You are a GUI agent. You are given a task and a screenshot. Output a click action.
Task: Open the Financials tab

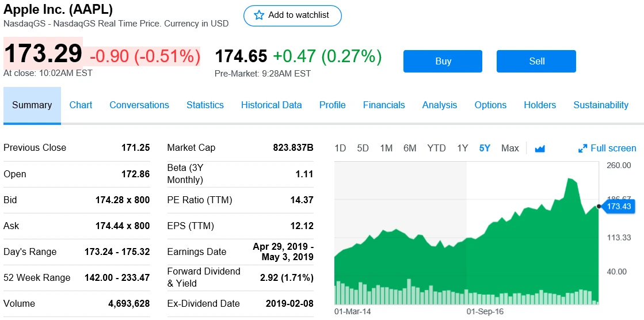coord(384,105)
